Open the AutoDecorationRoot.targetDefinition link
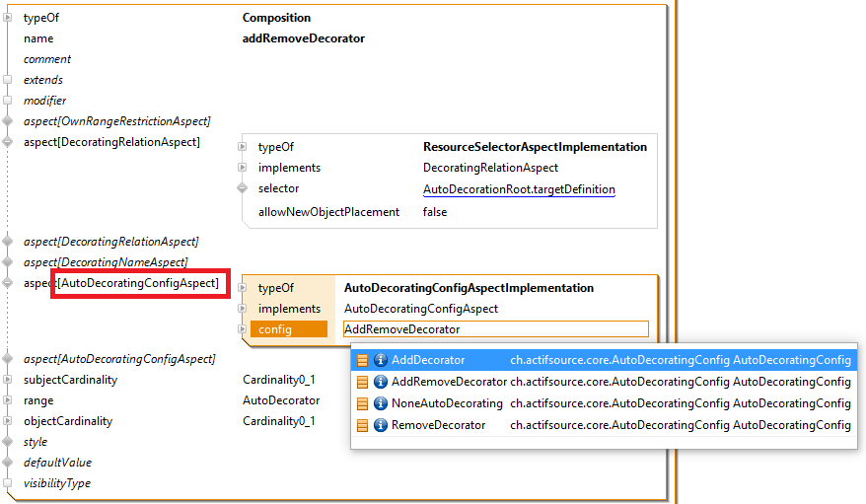Viewport: 866px width, 504px height. click(519, 189)
